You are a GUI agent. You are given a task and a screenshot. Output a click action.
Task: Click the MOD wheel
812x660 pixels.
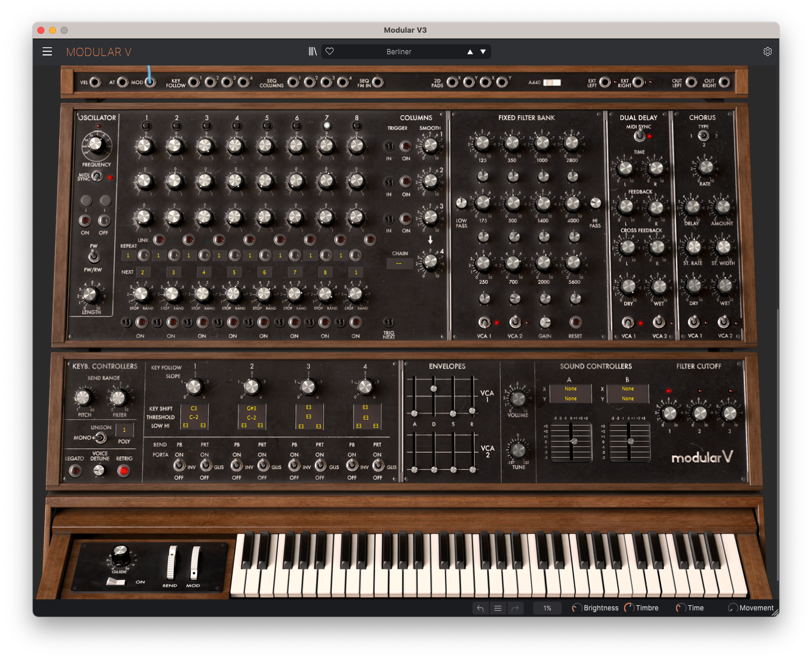[195, 563]
